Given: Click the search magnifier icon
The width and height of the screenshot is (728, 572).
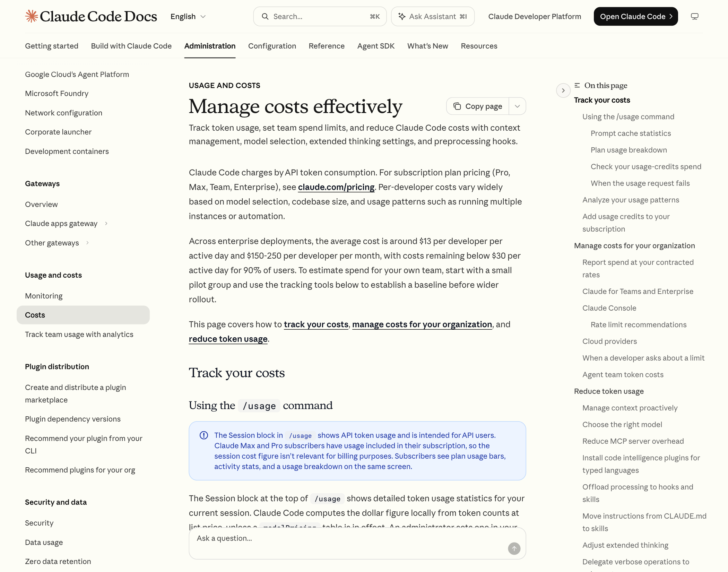Looking at the screenshot, I should 265,16.
